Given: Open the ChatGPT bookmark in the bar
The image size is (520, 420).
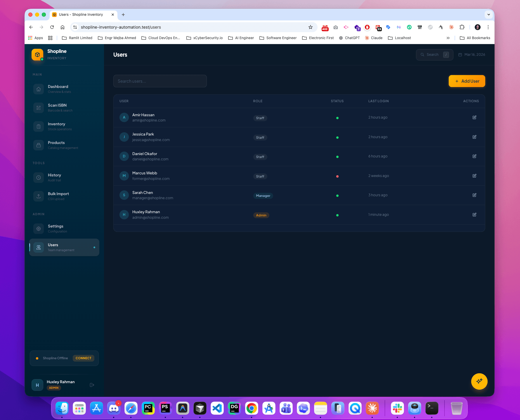Looking at the screenshot, I should click(x=349, y=38).
